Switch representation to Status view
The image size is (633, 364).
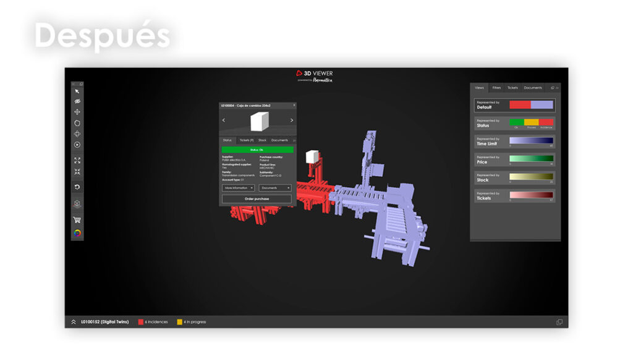pos(514,124)
